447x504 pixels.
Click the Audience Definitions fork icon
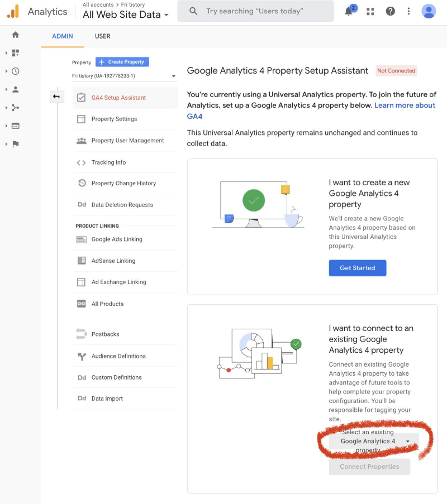[82, 356]
